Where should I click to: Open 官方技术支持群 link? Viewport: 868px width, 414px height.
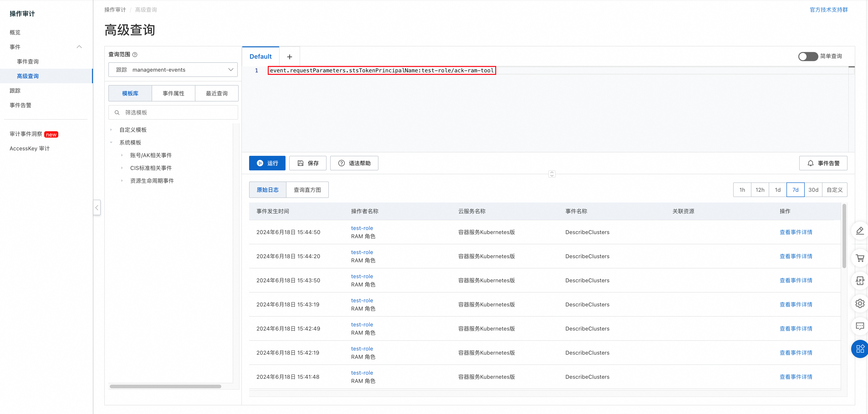click(x=829, y=10)
